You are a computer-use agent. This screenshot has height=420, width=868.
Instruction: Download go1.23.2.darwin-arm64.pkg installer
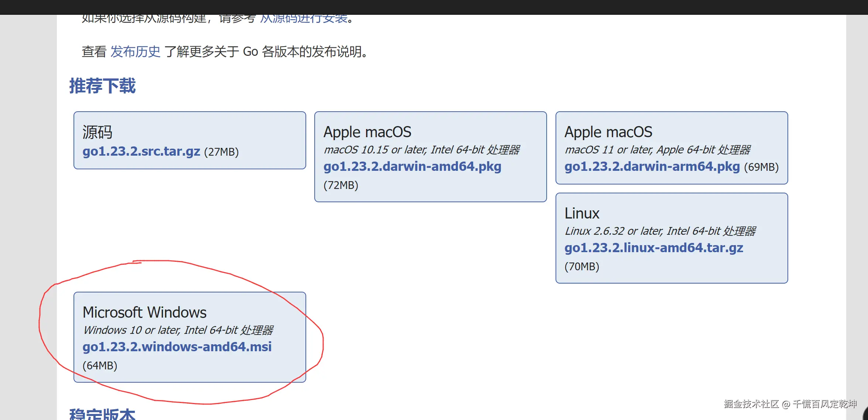(x=652, y=167)
